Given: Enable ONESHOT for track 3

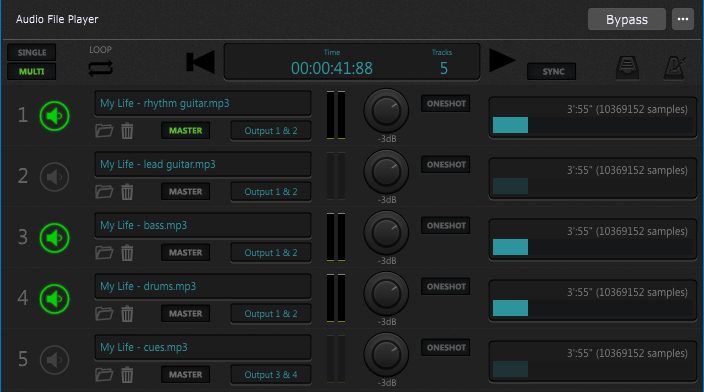Looking at the screenshot, I should pos(446,225).
